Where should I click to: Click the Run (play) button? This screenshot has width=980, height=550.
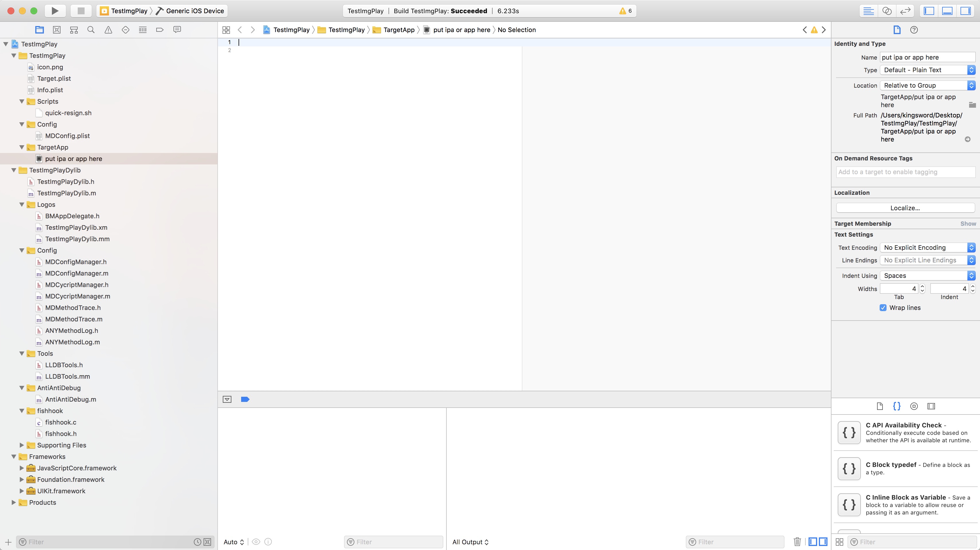[55, 11]
